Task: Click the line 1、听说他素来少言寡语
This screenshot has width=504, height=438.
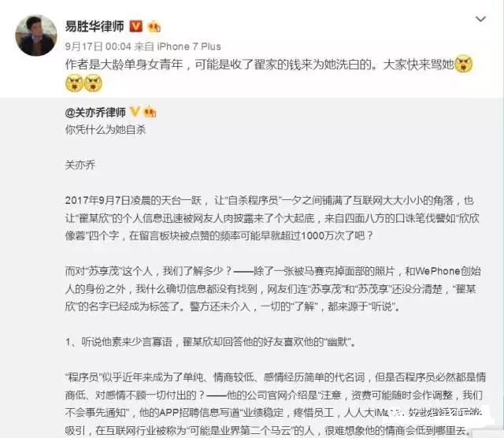Action: pos(212,342)
